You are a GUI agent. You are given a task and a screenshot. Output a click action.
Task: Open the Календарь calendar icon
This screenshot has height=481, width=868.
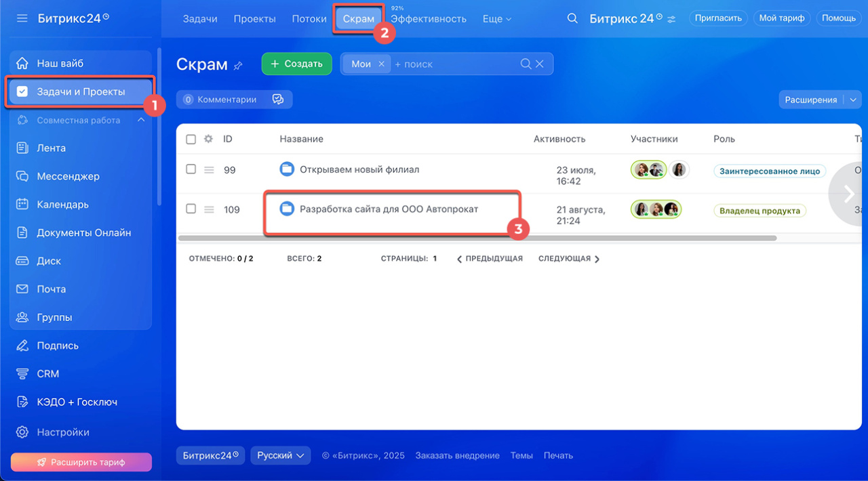tap(22, 205)
